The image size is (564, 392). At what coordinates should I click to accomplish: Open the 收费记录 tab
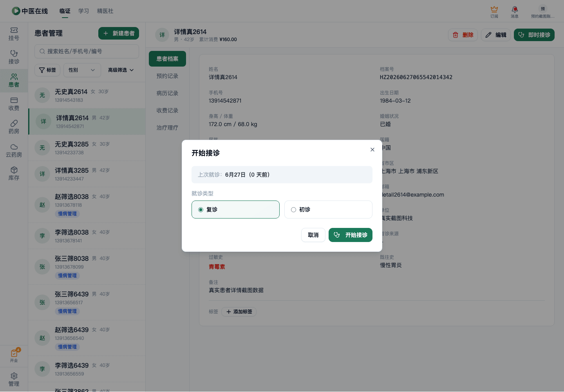tap(168, 110)
